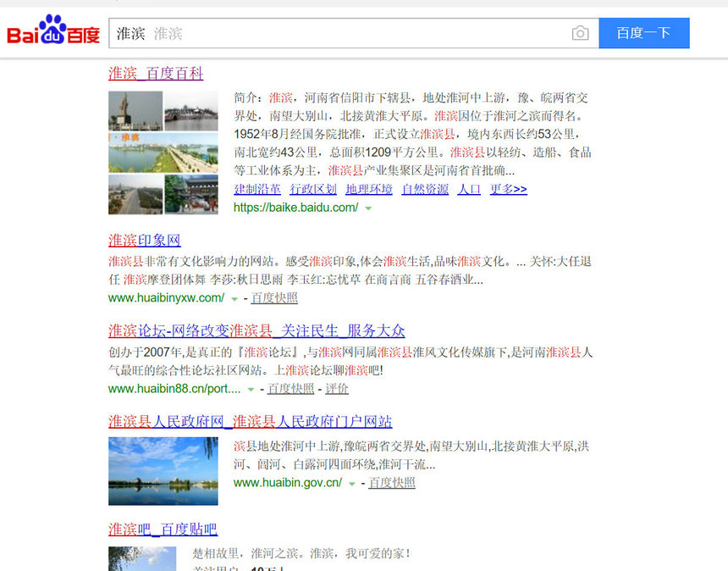
Task: Open the 建制沿革 sublink
Action: (x=257, y=189)
